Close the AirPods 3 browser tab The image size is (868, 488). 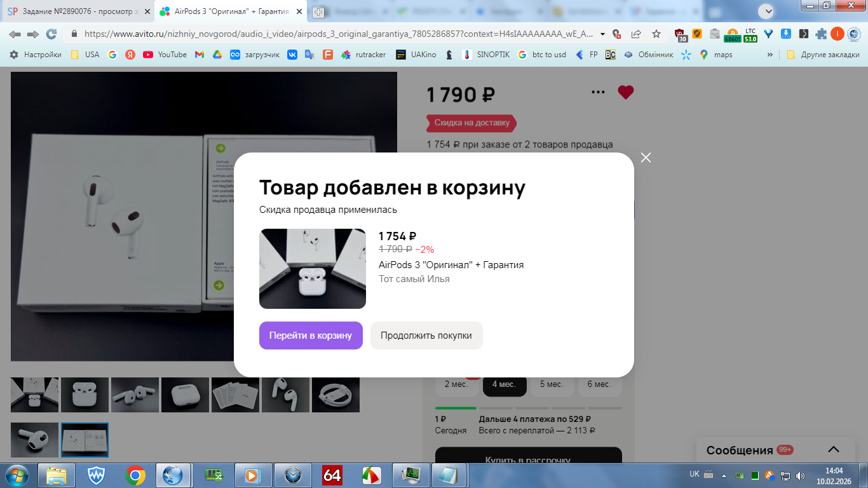(x=299, y=11)
